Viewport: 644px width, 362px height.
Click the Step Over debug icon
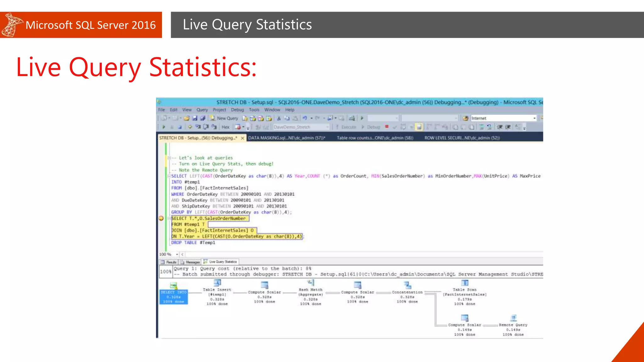206,127
